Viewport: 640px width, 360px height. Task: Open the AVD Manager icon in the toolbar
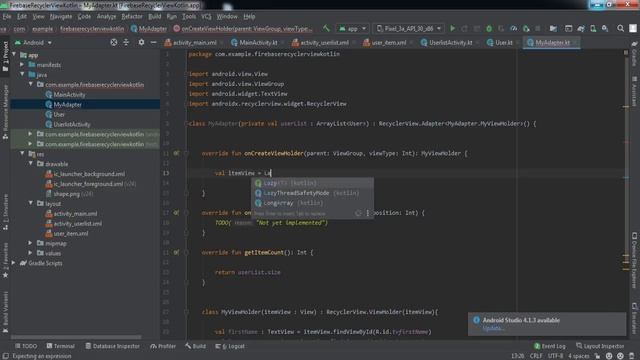(593, 28)
